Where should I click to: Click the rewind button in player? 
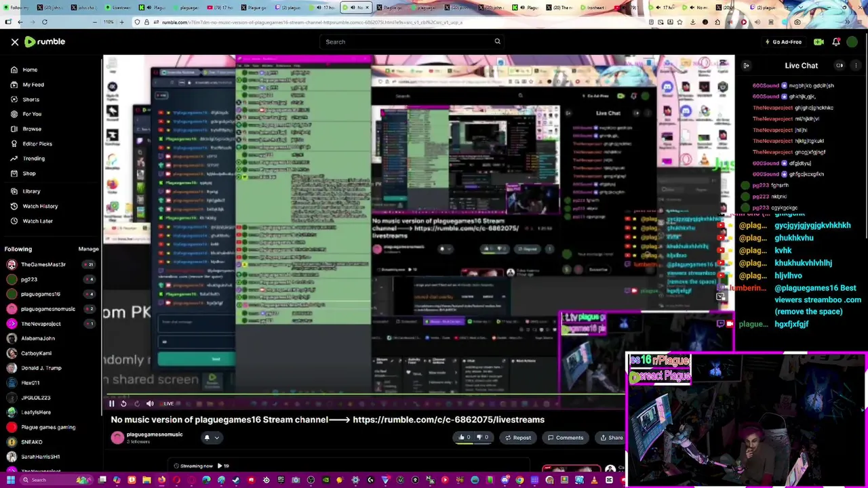(x=123, y=404)
